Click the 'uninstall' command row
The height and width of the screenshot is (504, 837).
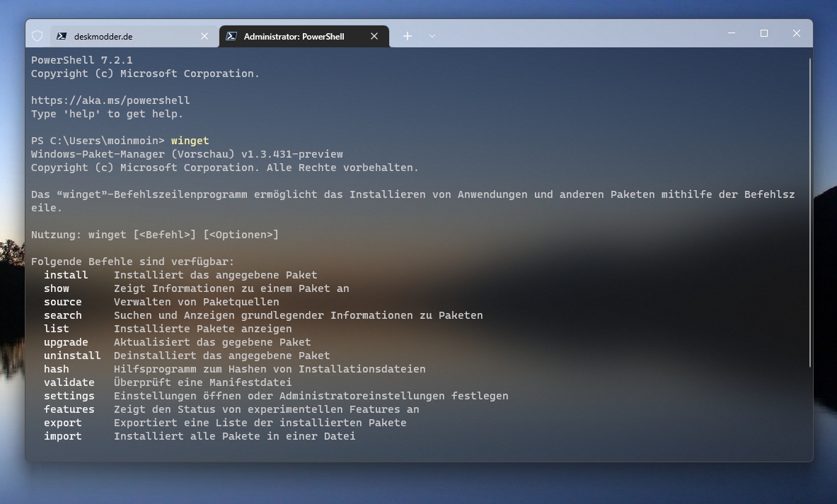click(187, 356)
